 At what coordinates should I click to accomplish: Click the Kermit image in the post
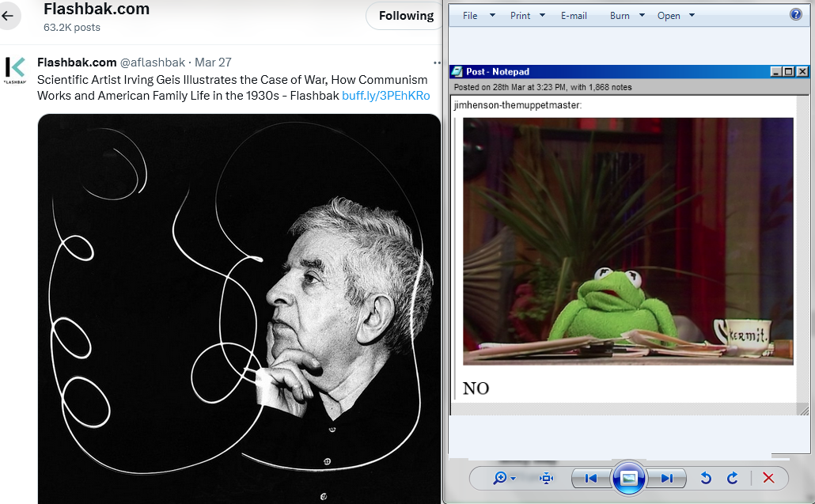(628, 241)
